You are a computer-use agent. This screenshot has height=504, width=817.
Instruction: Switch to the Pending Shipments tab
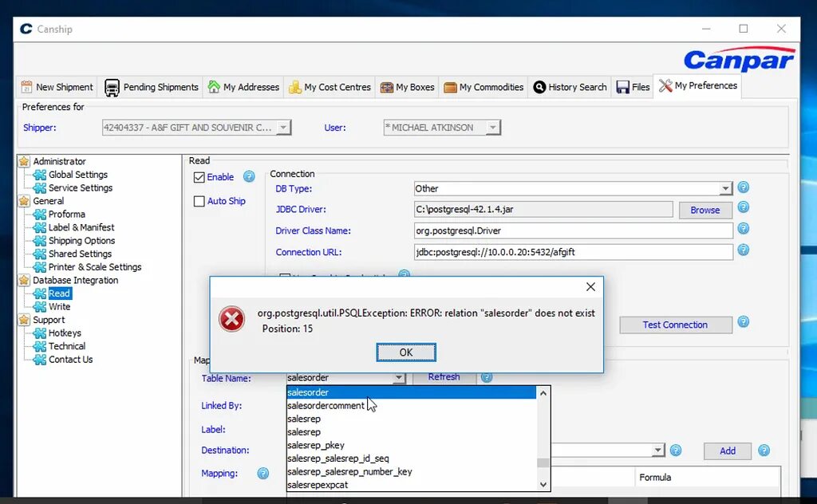(x=152, y=87)
